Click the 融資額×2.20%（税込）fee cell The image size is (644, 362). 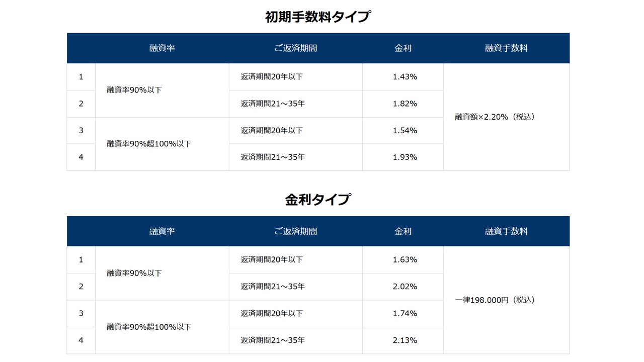coord(495,117)
